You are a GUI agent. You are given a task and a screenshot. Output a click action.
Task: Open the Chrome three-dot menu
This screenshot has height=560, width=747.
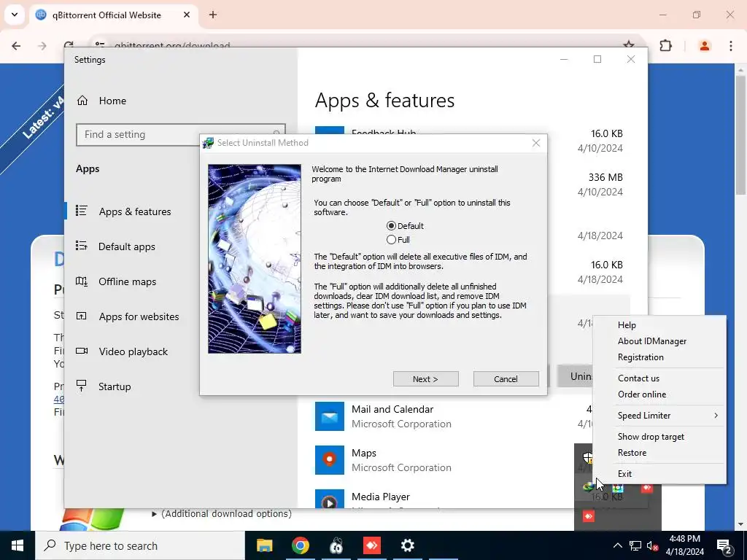tap(731, 46)
